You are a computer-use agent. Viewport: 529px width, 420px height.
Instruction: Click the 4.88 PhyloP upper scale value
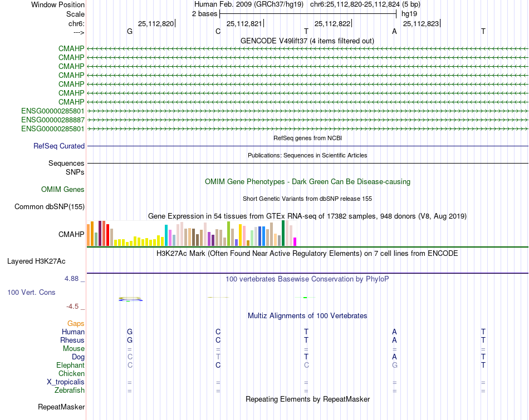71,279
